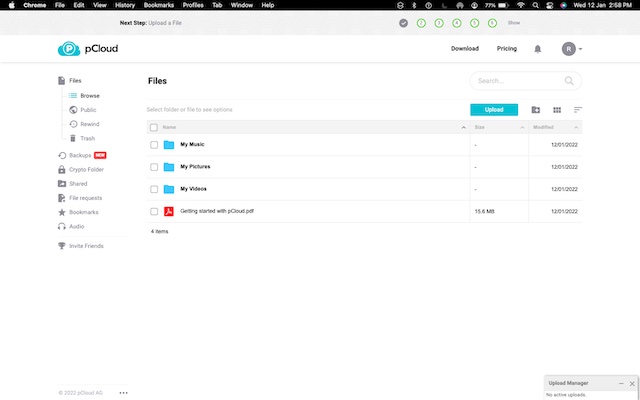Click Show in the onboarding bar
Screen dimensions: 640x400
click(513, 23)
